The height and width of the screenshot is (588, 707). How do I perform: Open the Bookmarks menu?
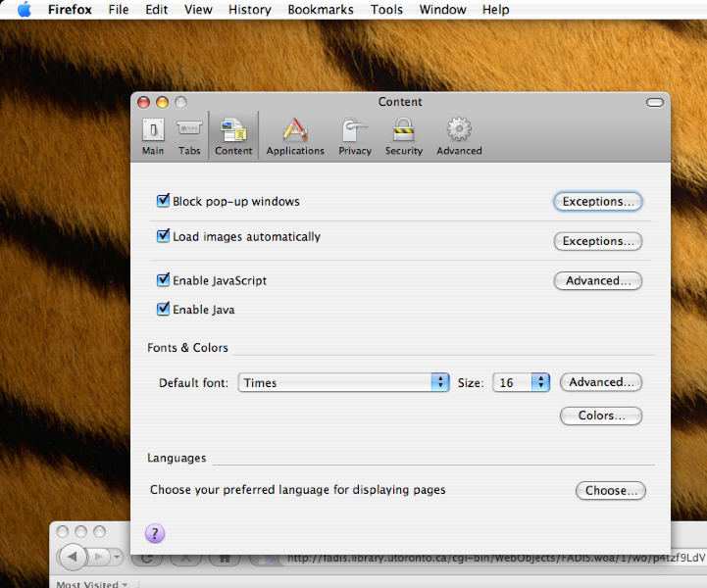click(x=321, y=10)
